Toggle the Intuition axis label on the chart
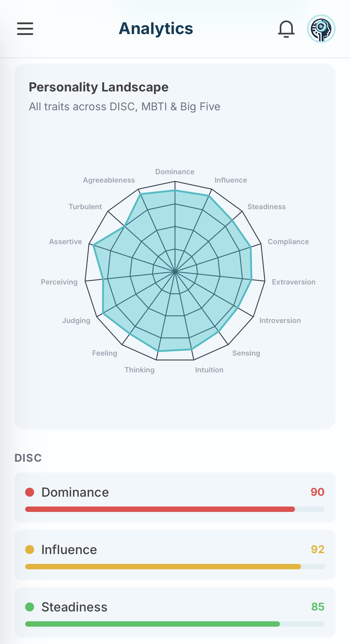Image resolution: width=350 pixels, height=644 pixels. coord(209,370)
